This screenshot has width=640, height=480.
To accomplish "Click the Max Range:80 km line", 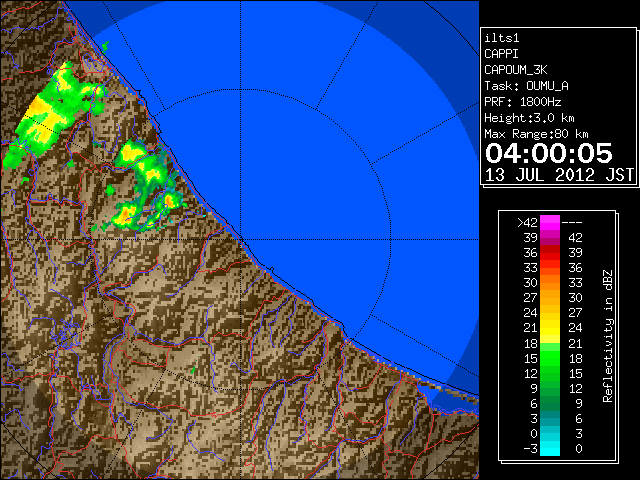I will (x=536, y=134).
